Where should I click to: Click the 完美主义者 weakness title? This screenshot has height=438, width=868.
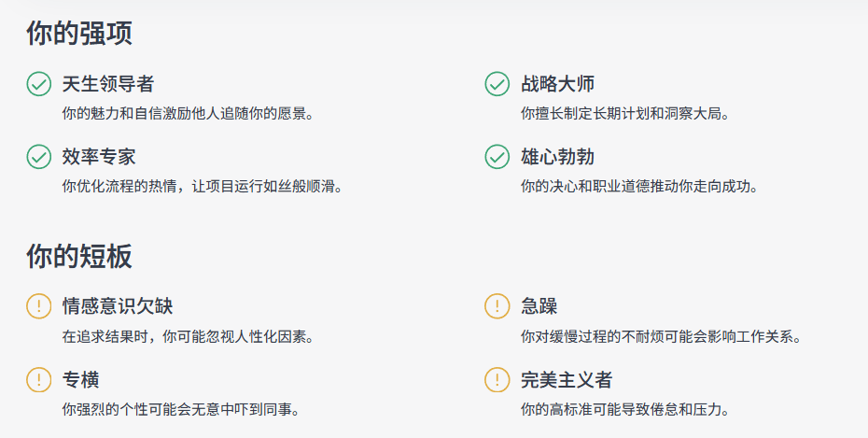[567, 380]
